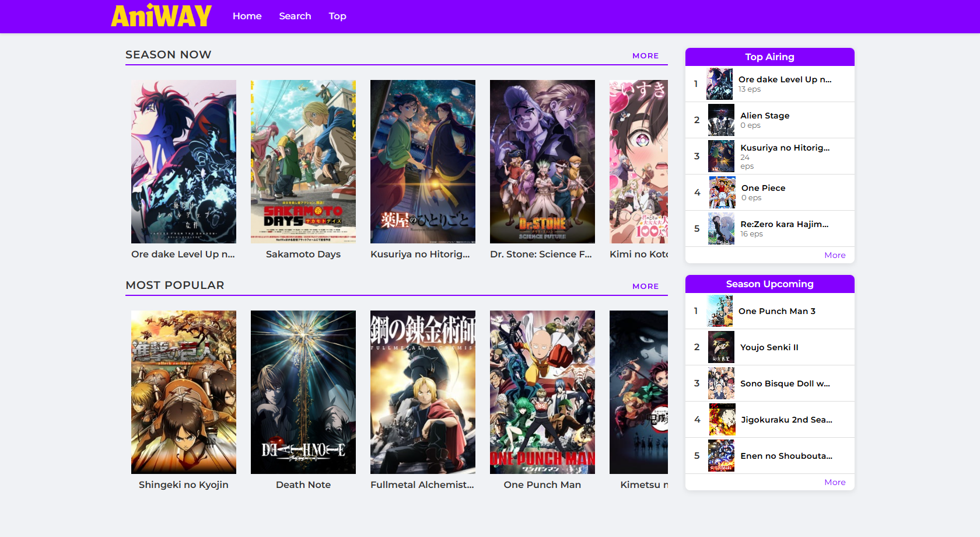Click the One Piece thumbnail in Top Airing
Image resolution: width=980 pixels, height=537 pixels.
(722, 193)
